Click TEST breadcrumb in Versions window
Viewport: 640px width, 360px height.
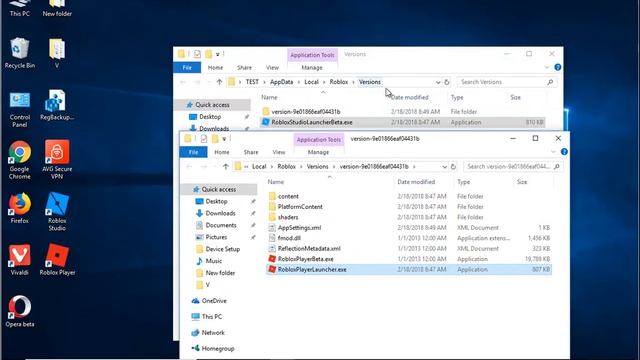pyautogui.click(x=252, y=82)
